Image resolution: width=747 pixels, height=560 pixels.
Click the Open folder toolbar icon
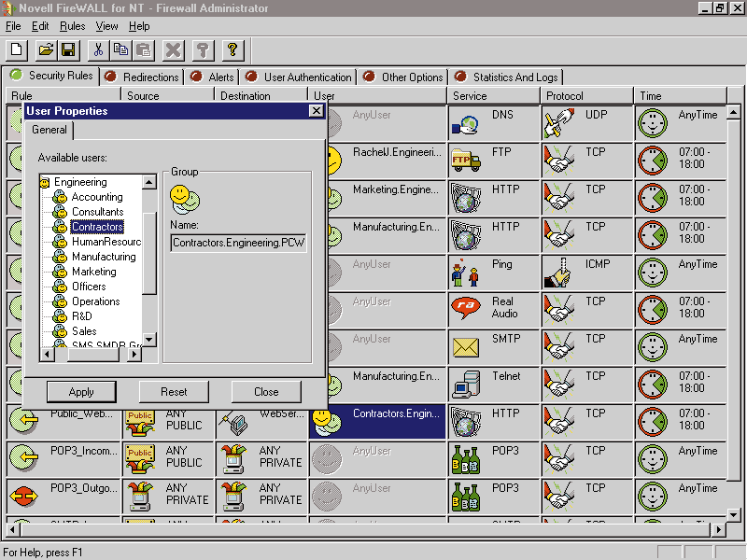point(46,50)
